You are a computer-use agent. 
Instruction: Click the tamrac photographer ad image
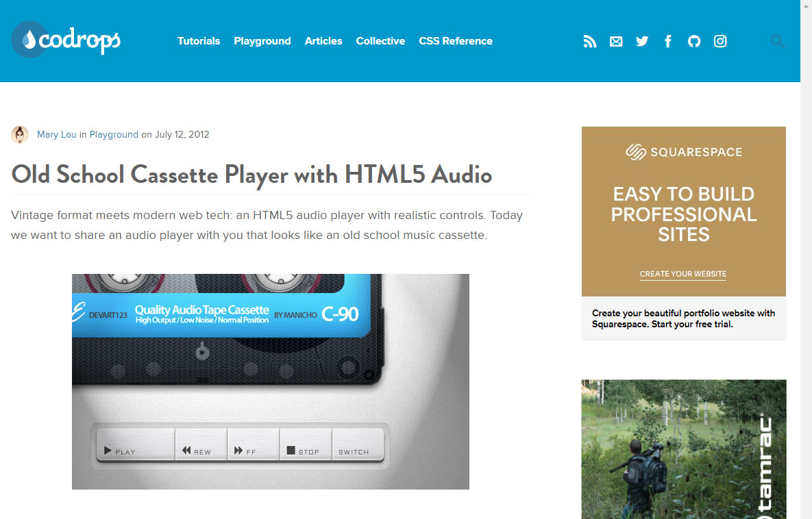[x=684, y=449]
